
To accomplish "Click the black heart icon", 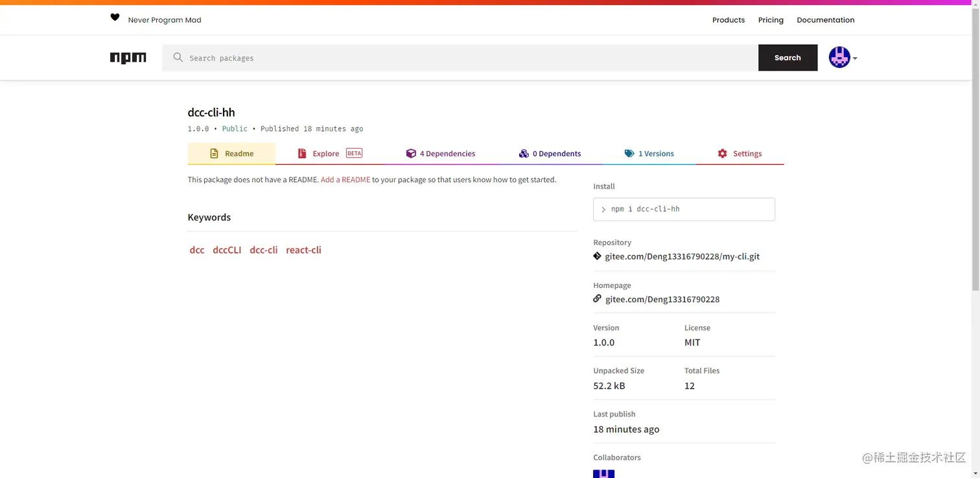I will pyautogui.click(x=115, y=18).
